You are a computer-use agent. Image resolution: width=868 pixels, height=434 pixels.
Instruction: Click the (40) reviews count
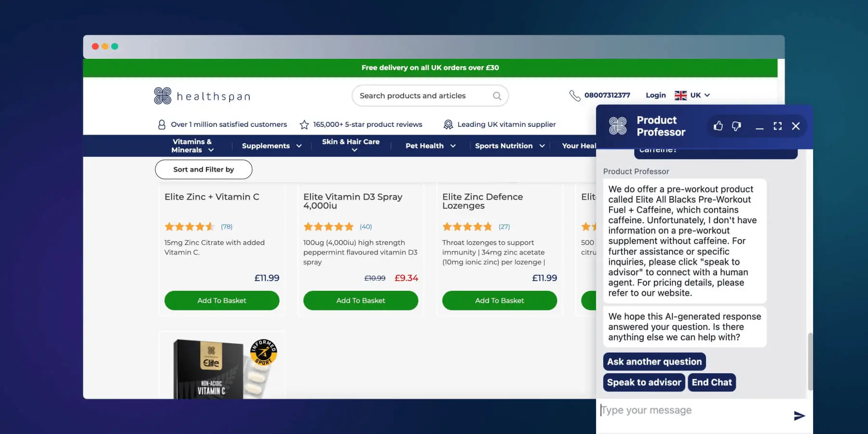point(366,227)
